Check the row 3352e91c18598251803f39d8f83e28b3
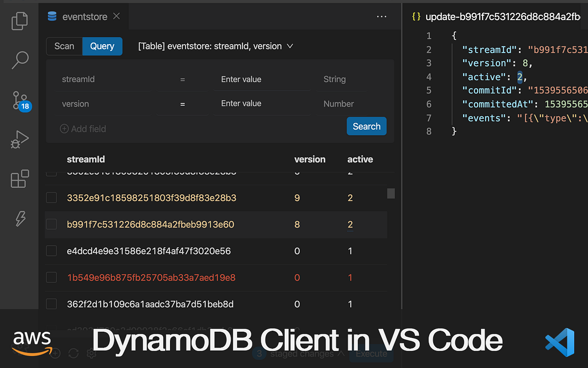 point(51,198)
